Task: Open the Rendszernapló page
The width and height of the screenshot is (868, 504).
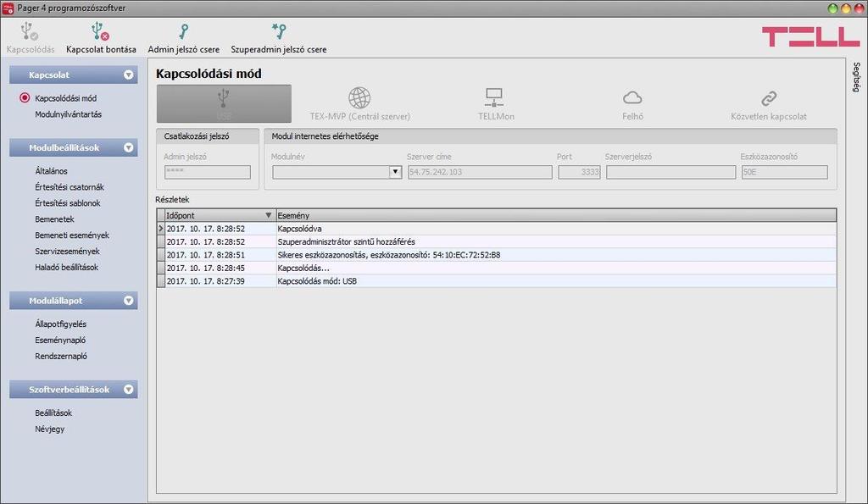Action: 61,357
